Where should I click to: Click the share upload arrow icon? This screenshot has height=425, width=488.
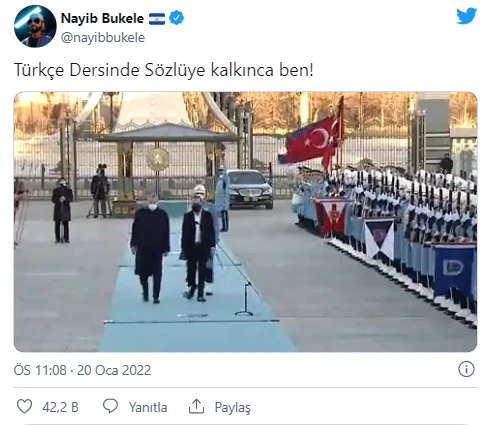tap(196, 406)
